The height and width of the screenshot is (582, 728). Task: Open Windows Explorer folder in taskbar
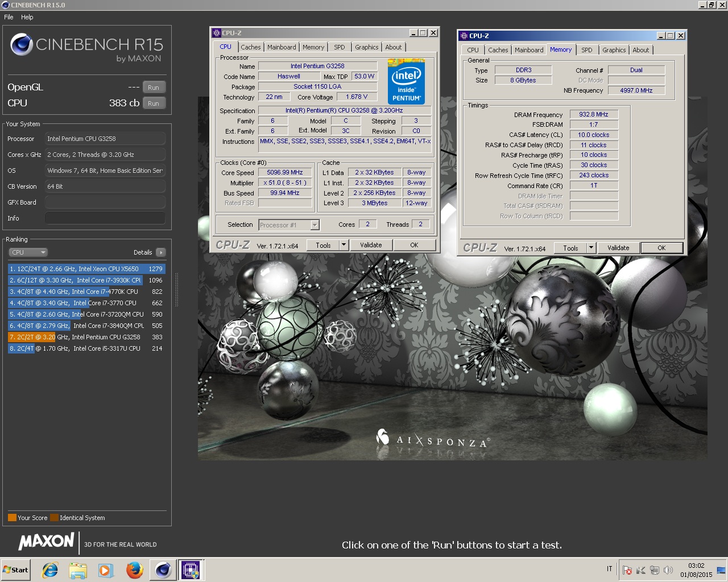click(x=78, y=570)
